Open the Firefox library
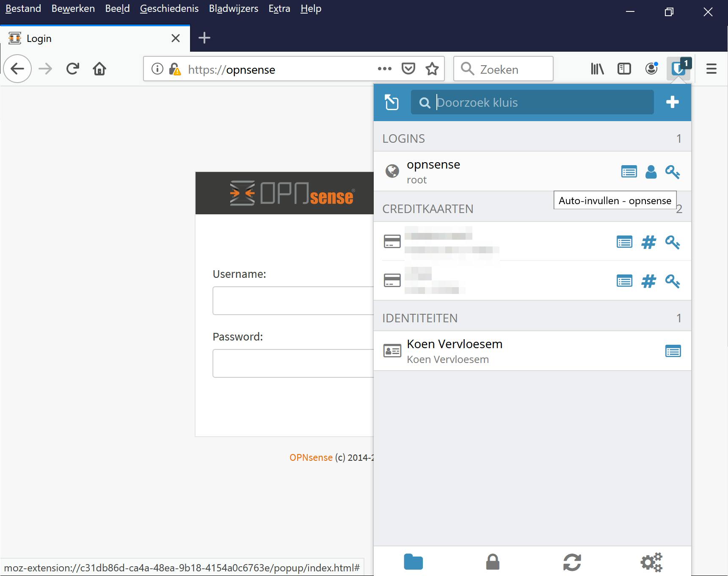This screenshot has width=728, height=576. point(597,69)
